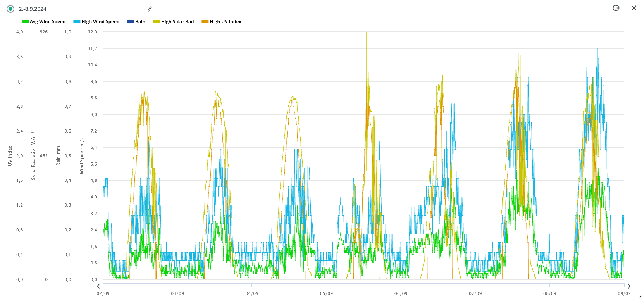Viewport: 644px width, 300px height.
Task: Click the 05/09 date label on the x-axis
Action: 326,293
